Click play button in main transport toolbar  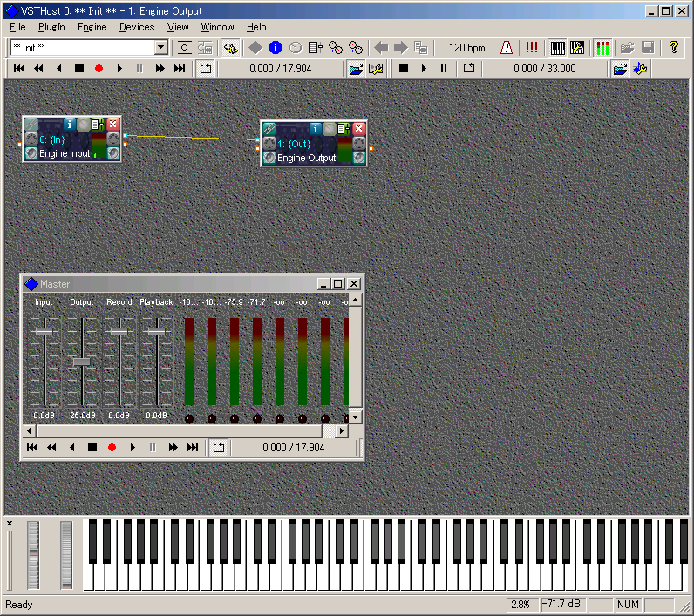coord(119,69)
